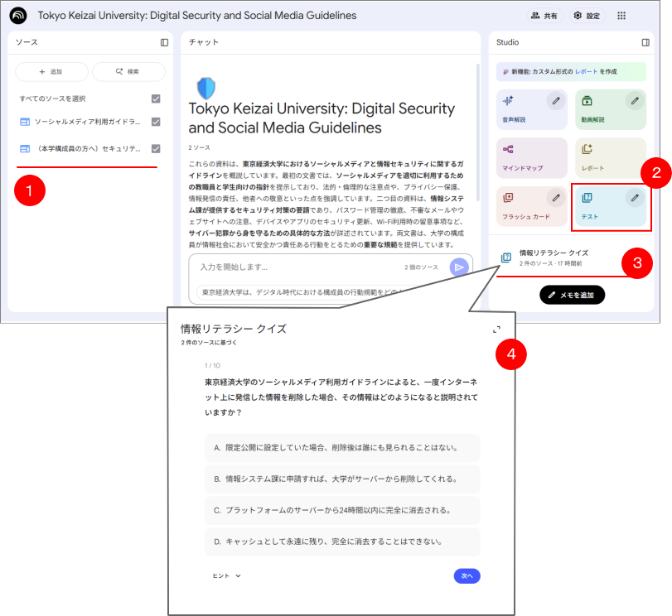The image size is (672, 616).
Task: Open the レポート report card
Action: [x=611, y=158]
